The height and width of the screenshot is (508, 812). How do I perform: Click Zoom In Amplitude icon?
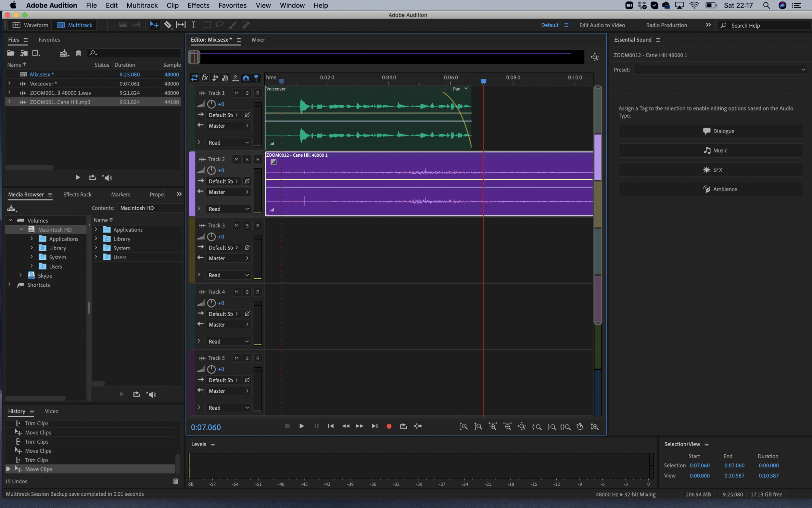click(x=463, y=427)
